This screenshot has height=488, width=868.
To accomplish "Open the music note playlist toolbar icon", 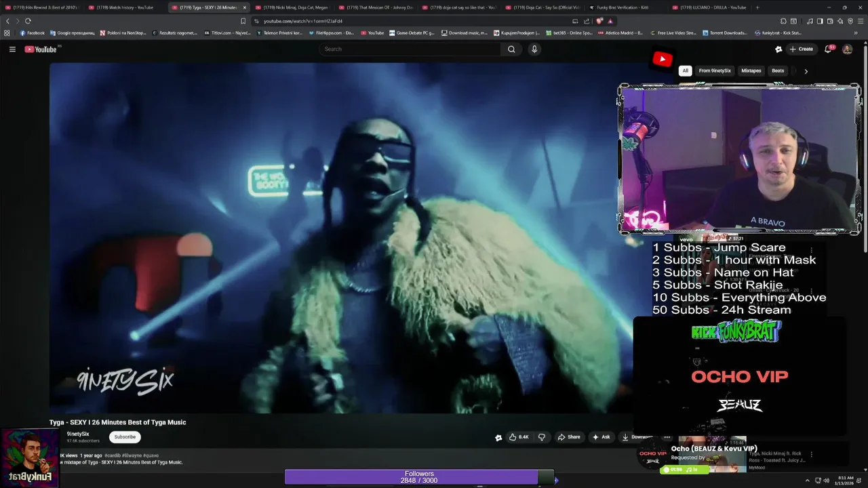I will point(810,21).
